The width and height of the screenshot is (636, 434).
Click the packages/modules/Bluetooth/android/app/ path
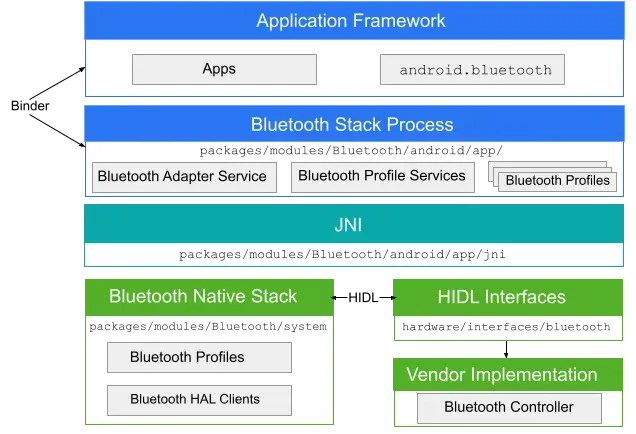(351, 151)
